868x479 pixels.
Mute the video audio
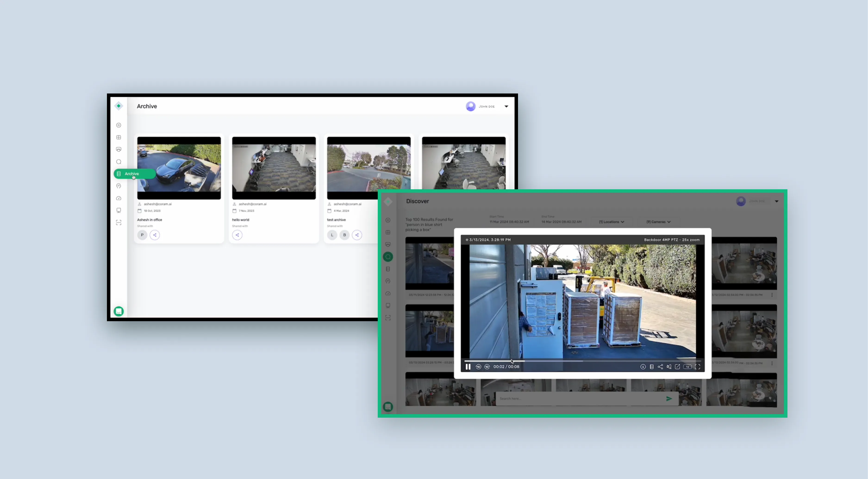point(669,367)
